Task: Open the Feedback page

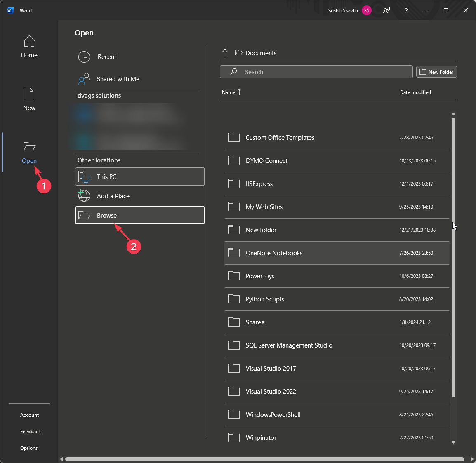Action: 31,431
